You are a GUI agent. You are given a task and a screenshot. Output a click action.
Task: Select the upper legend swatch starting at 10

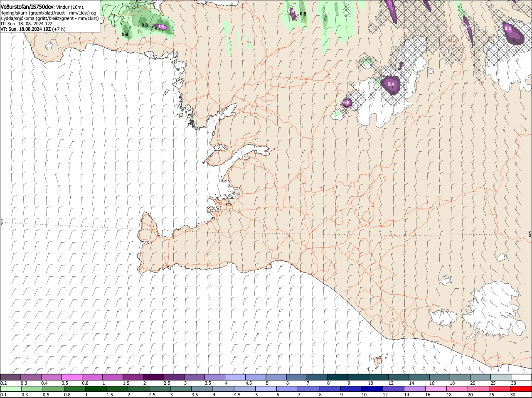pyautogui.click(x=378, y=377)
